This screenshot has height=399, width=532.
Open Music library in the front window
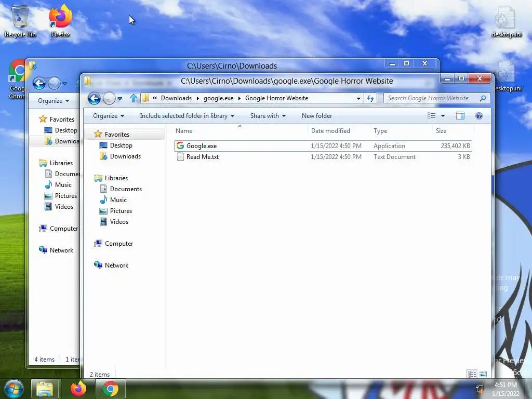pos(118,200)
